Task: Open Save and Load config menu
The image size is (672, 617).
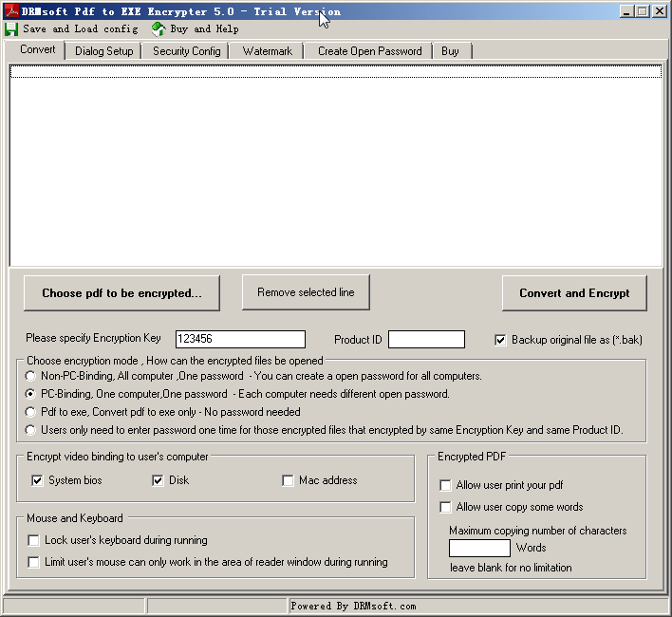Action: [x=80, y=28]
